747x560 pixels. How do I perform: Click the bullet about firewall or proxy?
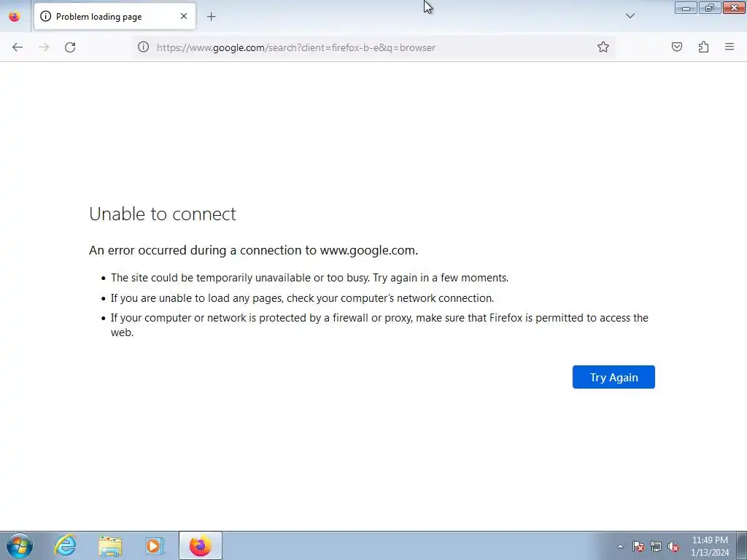pyautogui.click(x=379, y=324)
